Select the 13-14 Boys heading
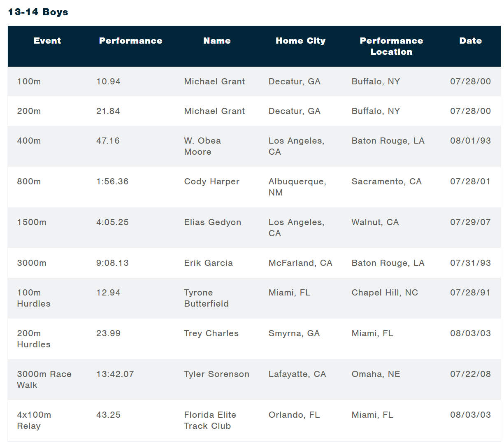 click(x=38, y=12)
